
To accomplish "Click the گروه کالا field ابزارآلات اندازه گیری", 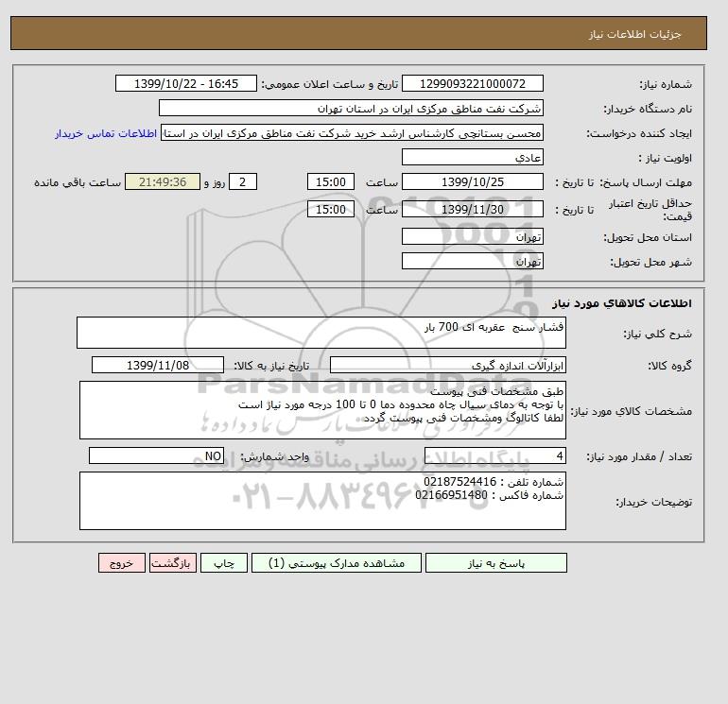I will pos(447,365).
